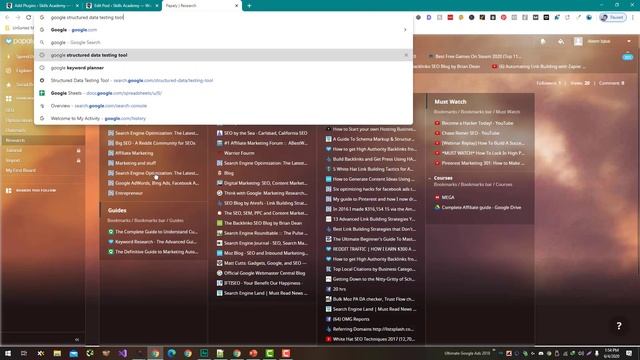
Task: Click the question mark help button
Action: pos(619,326)
